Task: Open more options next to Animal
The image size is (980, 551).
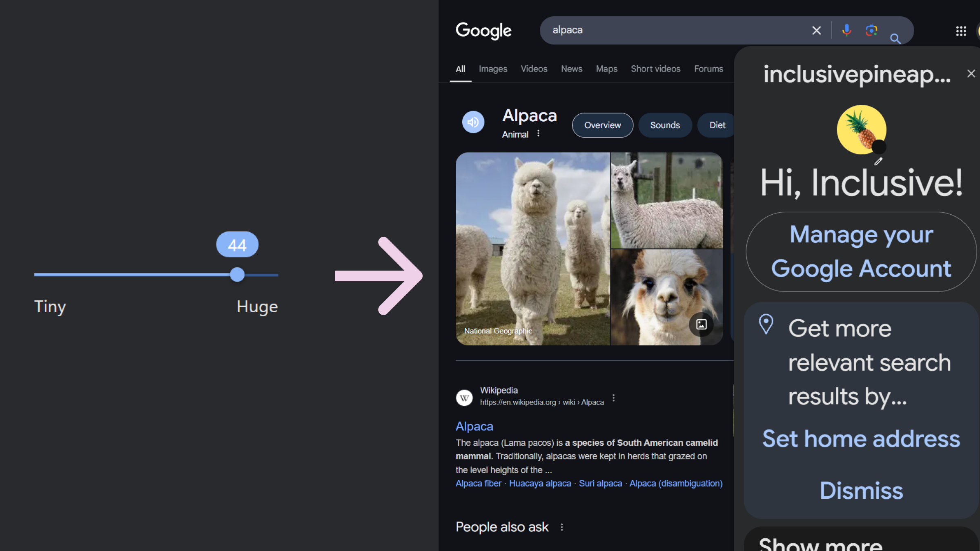Action: (x=538, y=134)
